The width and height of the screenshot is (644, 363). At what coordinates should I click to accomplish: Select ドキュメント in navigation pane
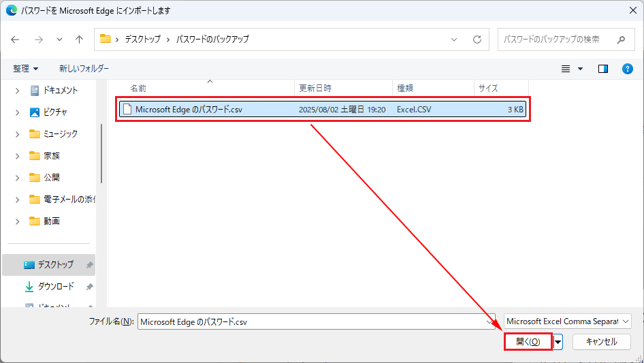[61, 91]
